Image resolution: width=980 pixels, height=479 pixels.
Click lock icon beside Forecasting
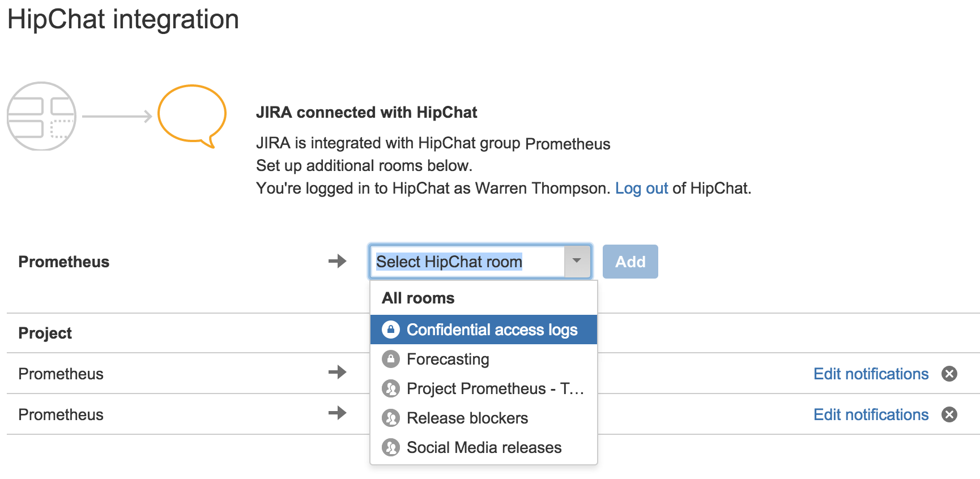click(391, 359)
